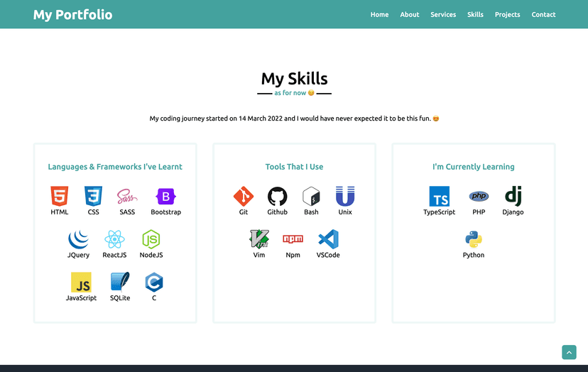
Task: Click the orange Git icon
Action: tap(244, 196)
